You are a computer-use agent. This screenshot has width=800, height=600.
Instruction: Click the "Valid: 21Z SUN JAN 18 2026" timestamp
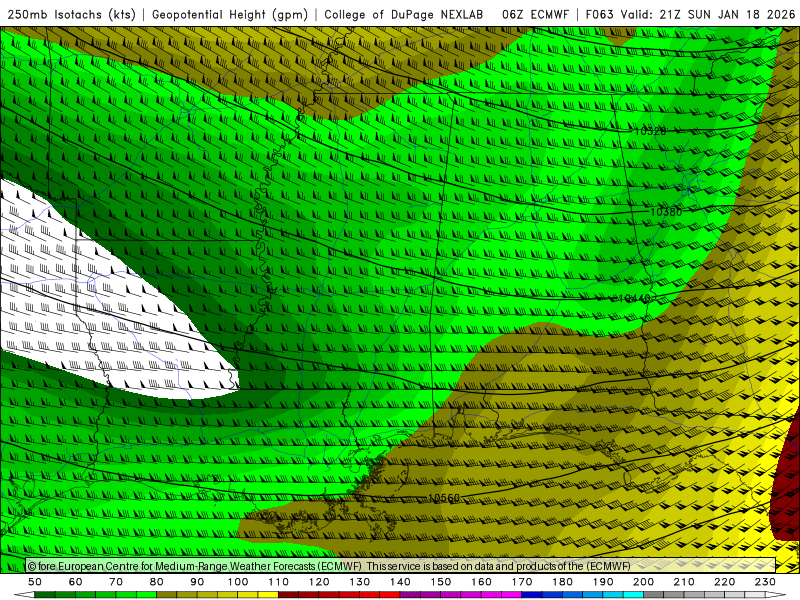(x=708, y=14)
